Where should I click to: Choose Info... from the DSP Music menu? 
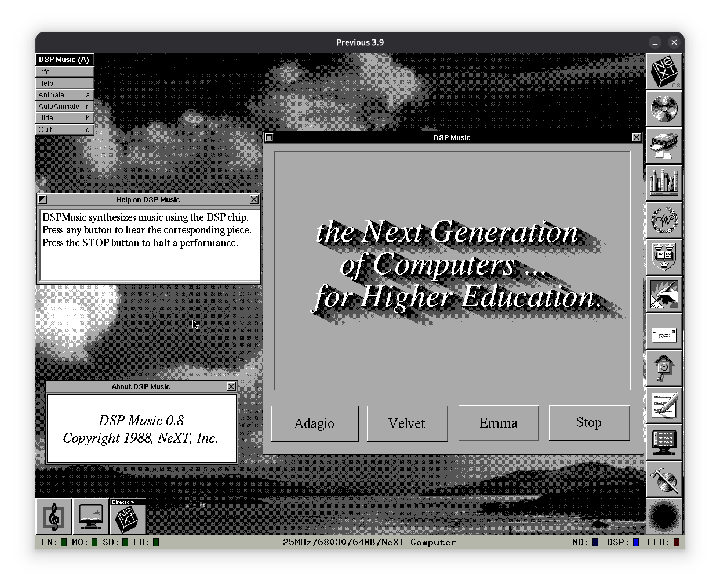pos(65,72)
